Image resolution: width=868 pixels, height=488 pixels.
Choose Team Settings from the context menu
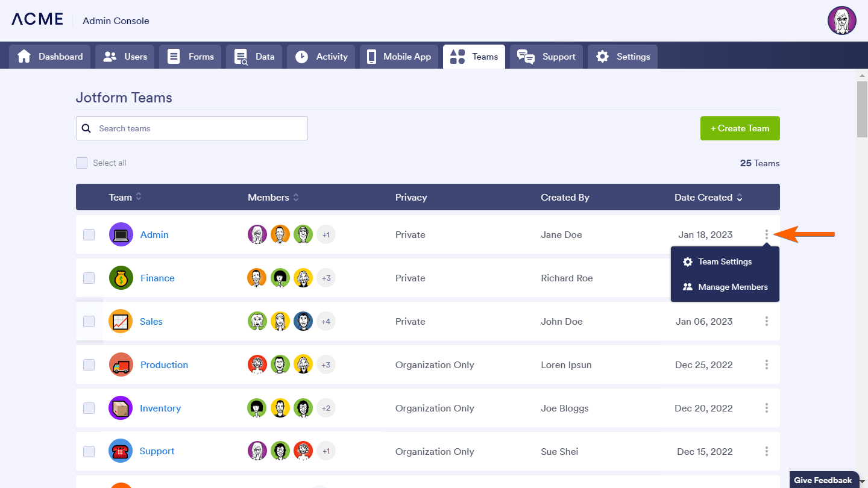725,262
